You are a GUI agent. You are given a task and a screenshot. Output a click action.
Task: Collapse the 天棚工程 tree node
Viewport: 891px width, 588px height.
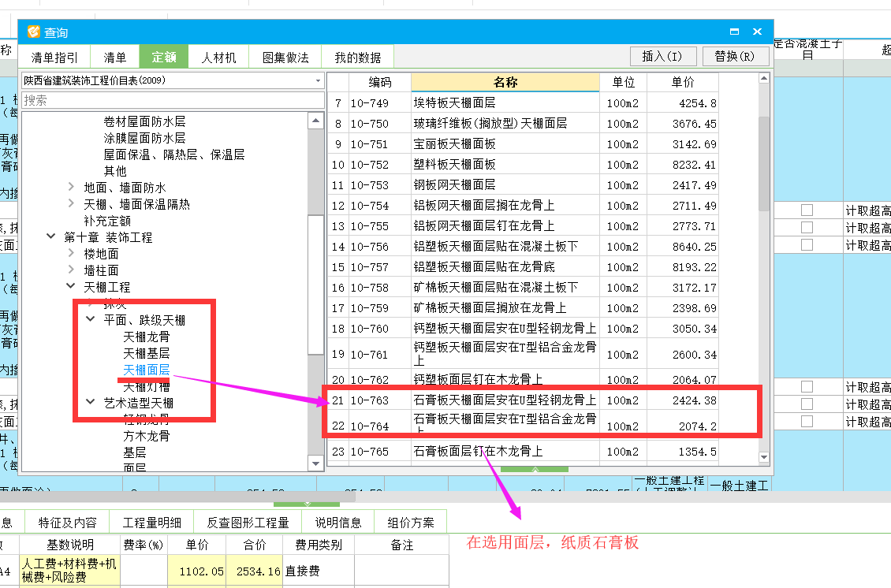coord(70,286)
